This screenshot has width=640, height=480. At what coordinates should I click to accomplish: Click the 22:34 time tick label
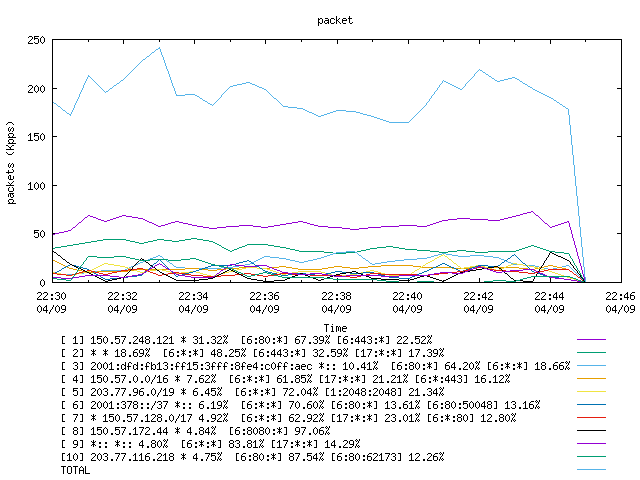tap(193, 296)
